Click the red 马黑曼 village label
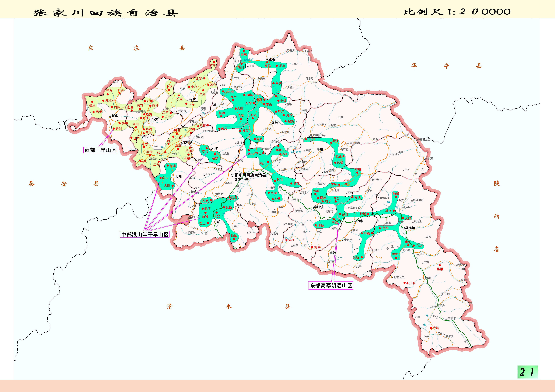The width and height of the screenshot is (555, 392). [204, 126]
